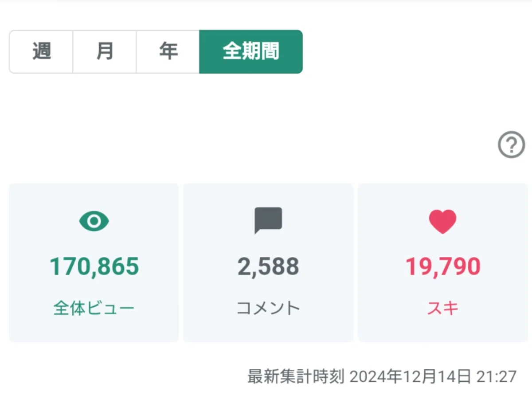Click the green eye views icon
The image size is (532, 399).
click(x=94, y=221)
